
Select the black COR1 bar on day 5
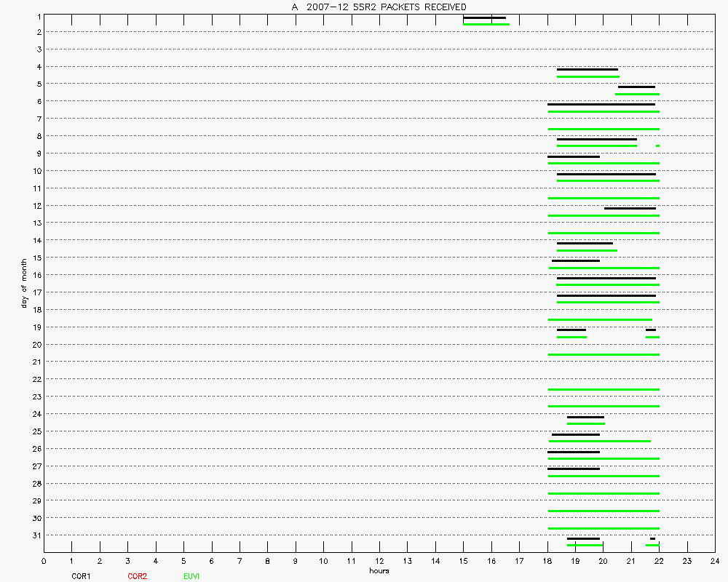point(636,87)
